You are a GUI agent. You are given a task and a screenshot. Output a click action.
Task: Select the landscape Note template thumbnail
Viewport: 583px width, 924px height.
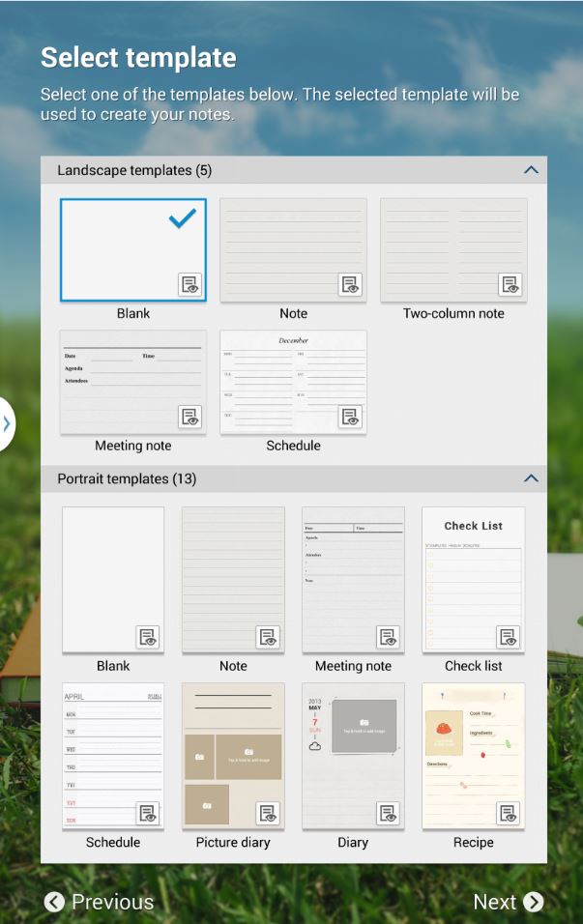[294, 250]
